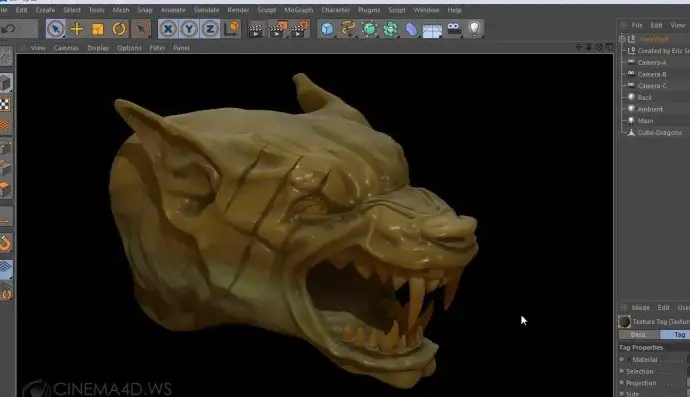The image size is (690, 397).
Task: Switch to Model mode cube icon
Action: point(6,83)
